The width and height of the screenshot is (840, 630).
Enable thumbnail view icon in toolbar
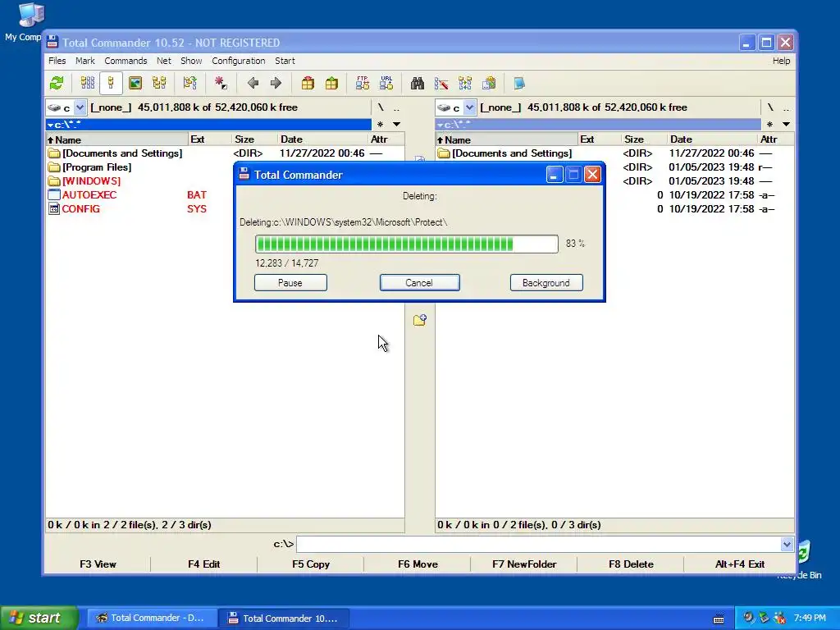(x=135, y=83)
